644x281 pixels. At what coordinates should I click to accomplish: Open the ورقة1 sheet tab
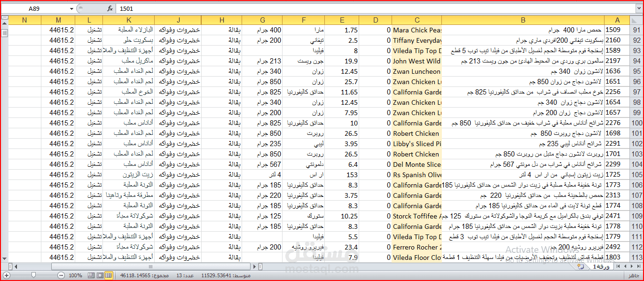601,266
